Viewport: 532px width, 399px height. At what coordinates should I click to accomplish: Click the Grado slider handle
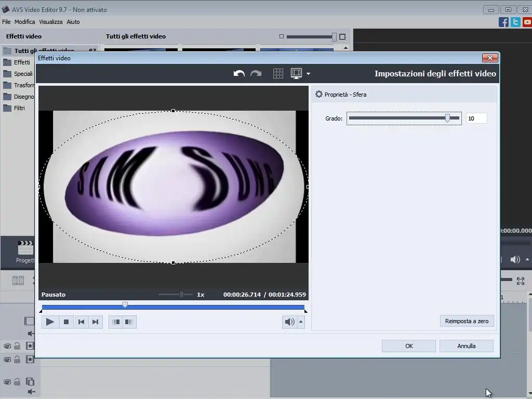[447, 118]
